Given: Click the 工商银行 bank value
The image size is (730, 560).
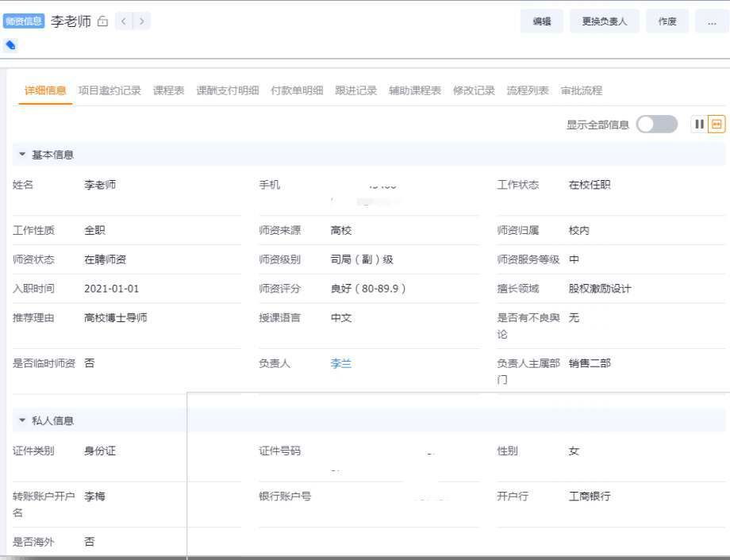Looking at the screenshot, I should click(x=590, y=497).
